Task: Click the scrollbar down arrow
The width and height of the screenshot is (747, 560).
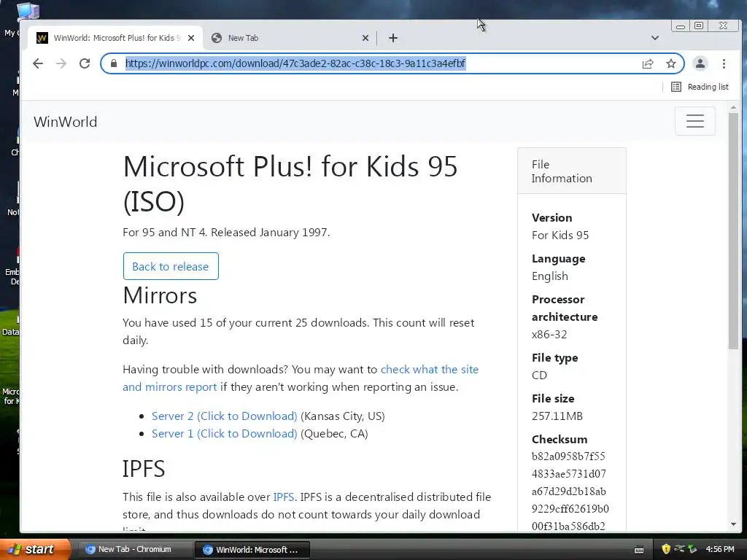Action: click(733, 525)
